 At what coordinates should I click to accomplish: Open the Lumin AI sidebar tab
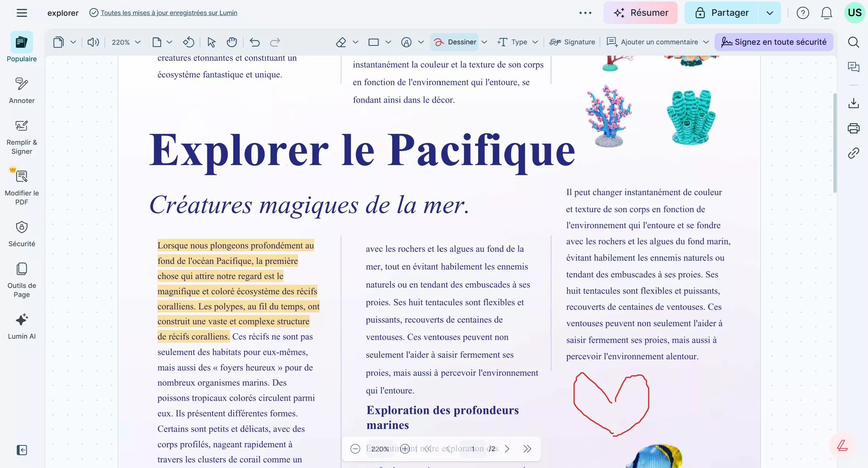coord(21,326)
